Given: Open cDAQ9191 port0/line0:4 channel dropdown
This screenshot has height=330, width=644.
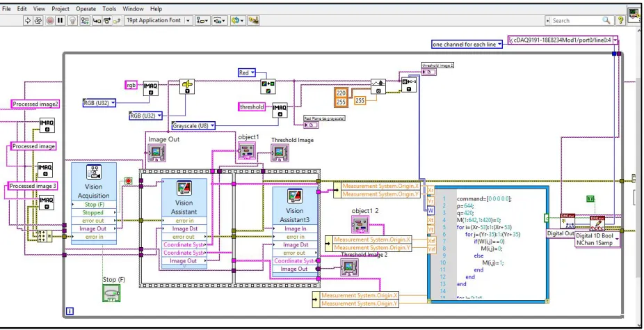Looking at the screenshot, I should pos(563,40).
